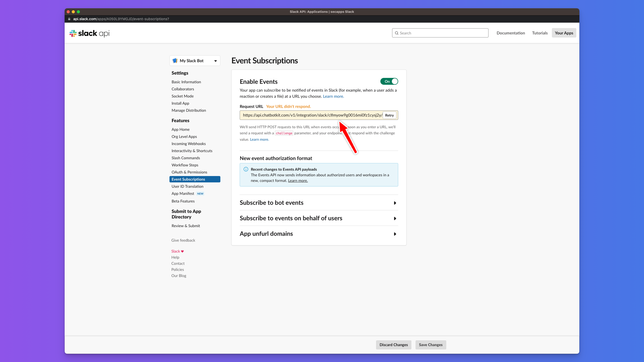Click 'Your URL didn't respond.' warning text
The width and height of the screenshot is (644, 362).
pyautogui.click(x=288, y=107)
